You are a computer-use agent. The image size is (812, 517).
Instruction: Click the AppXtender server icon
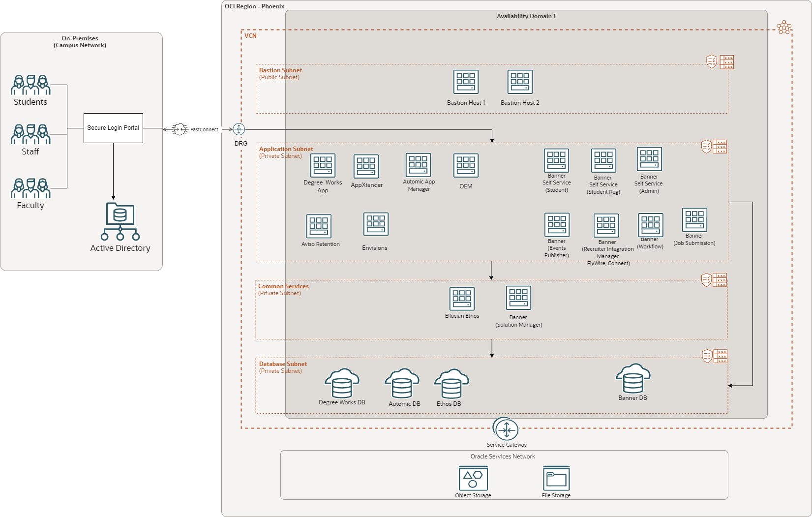tap(366, 167)
